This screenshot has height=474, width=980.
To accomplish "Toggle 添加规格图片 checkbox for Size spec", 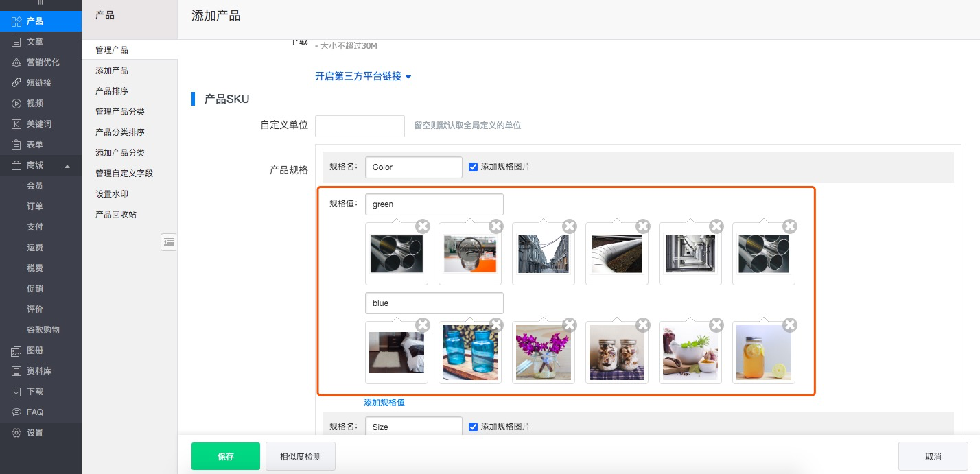I will point(473,427).
